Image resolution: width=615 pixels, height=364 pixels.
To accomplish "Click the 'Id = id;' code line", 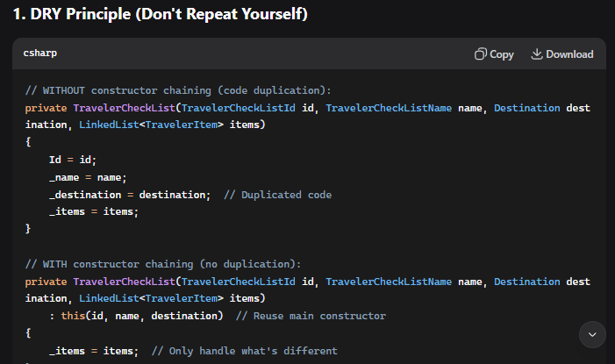I will point(72,160).
